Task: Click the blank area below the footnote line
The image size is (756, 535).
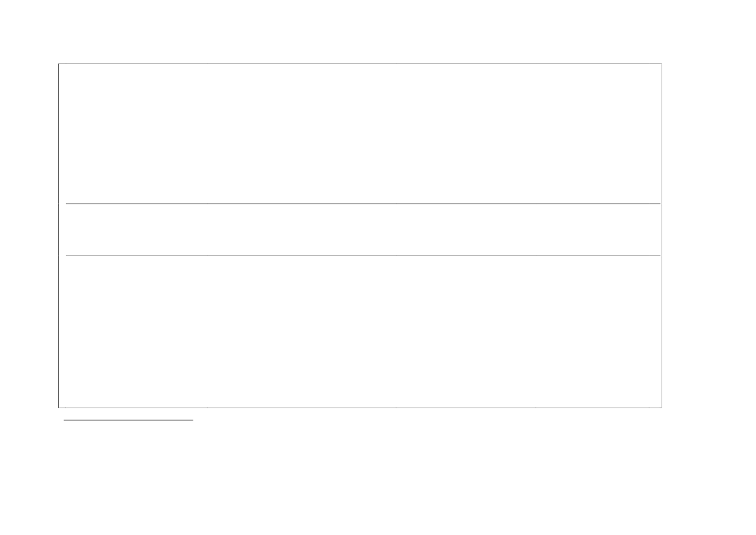Action: point(360,479)
